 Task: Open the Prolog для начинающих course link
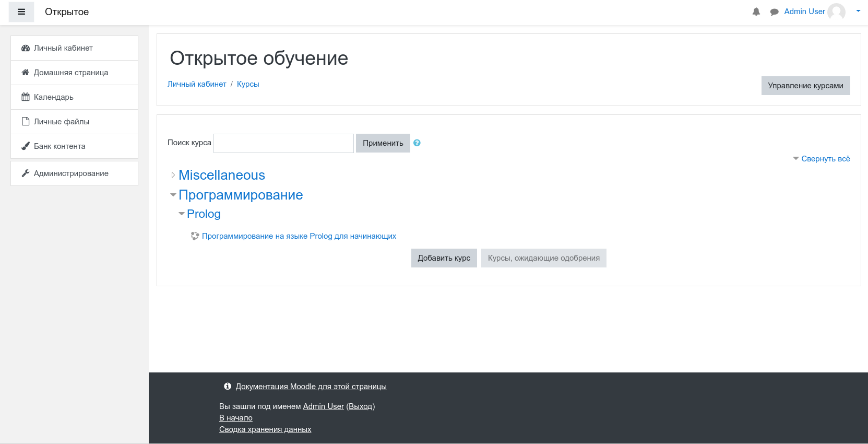click(x=299, y=236)
